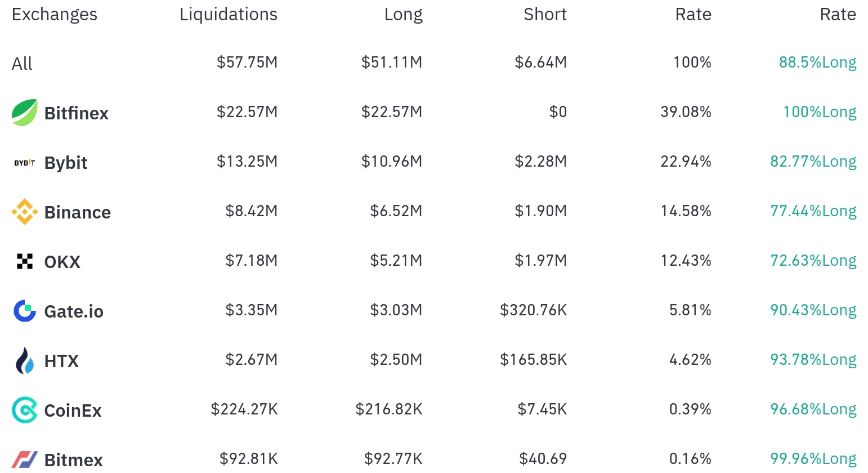Viewport: 868px width, 473px height.
Task: Sort by the Long column header
Action: tap(403, 15)
